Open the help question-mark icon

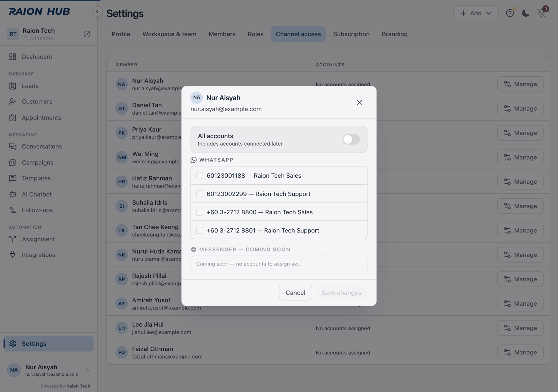[510, 13]
